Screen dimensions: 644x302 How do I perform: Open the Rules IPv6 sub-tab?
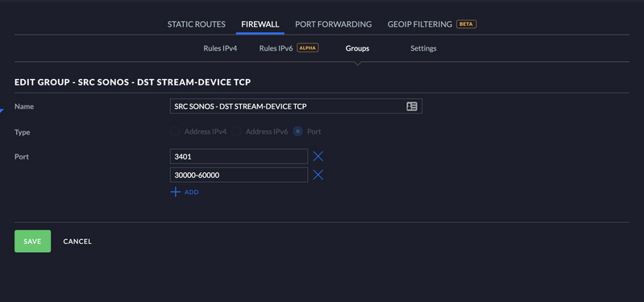[276, 48]
